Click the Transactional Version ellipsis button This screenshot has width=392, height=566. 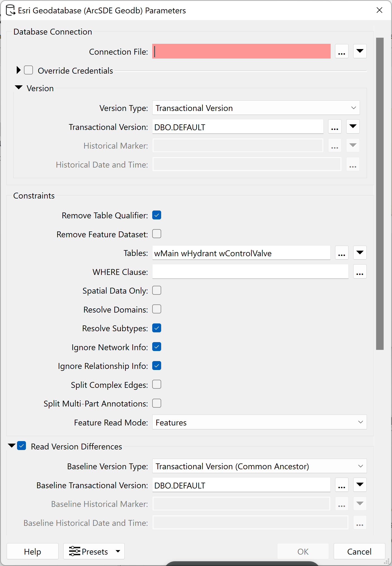pos(335,127)
